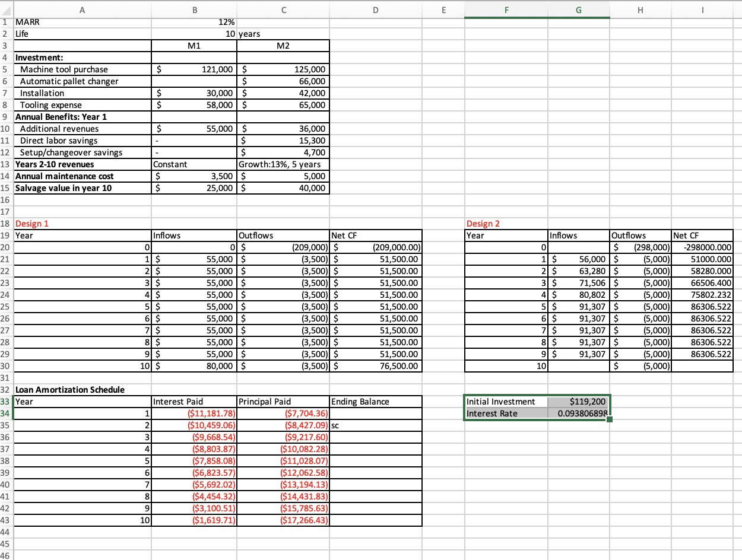This screenshot has height=560, width=742.
Task: Select column header F
Action: pyautogui.click(x=505, y=10)
